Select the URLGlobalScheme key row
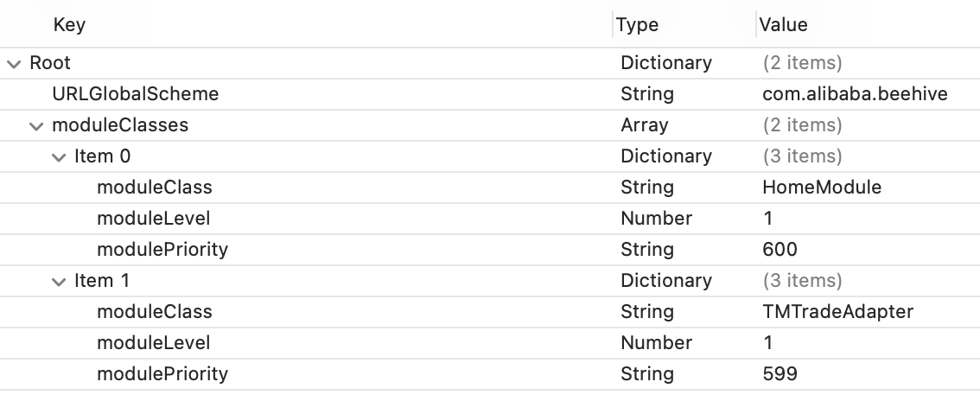Screen dimensions: 980x420 135,94
